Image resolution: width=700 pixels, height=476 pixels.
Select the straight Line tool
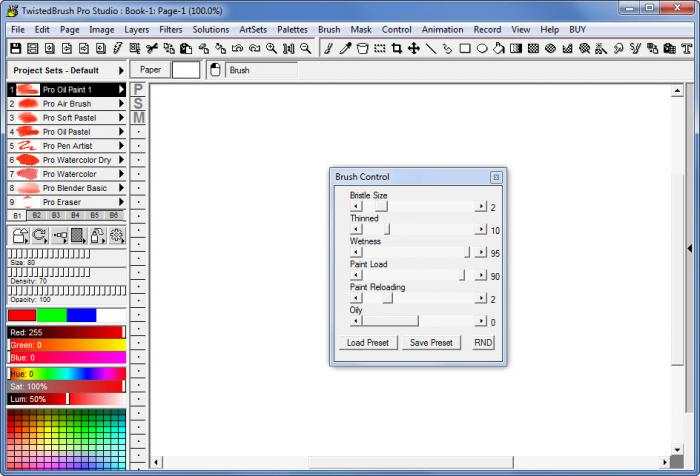pos(431,48)
